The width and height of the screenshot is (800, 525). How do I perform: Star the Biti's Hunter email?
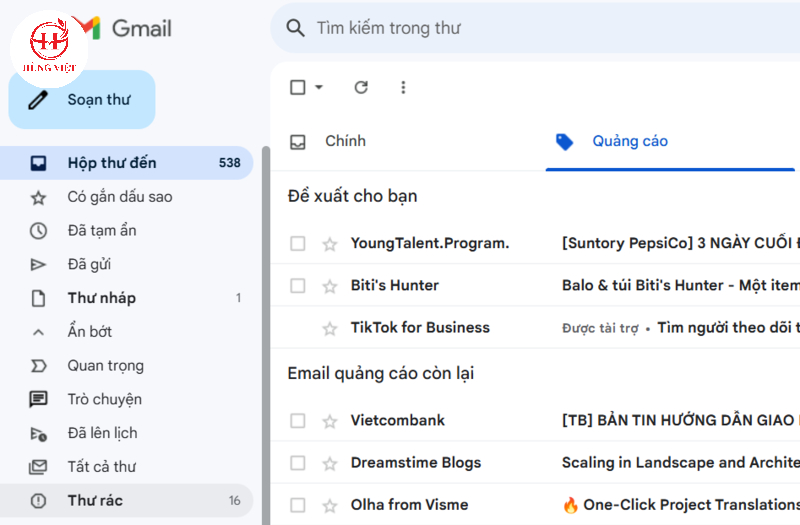(x=330, y=286)
